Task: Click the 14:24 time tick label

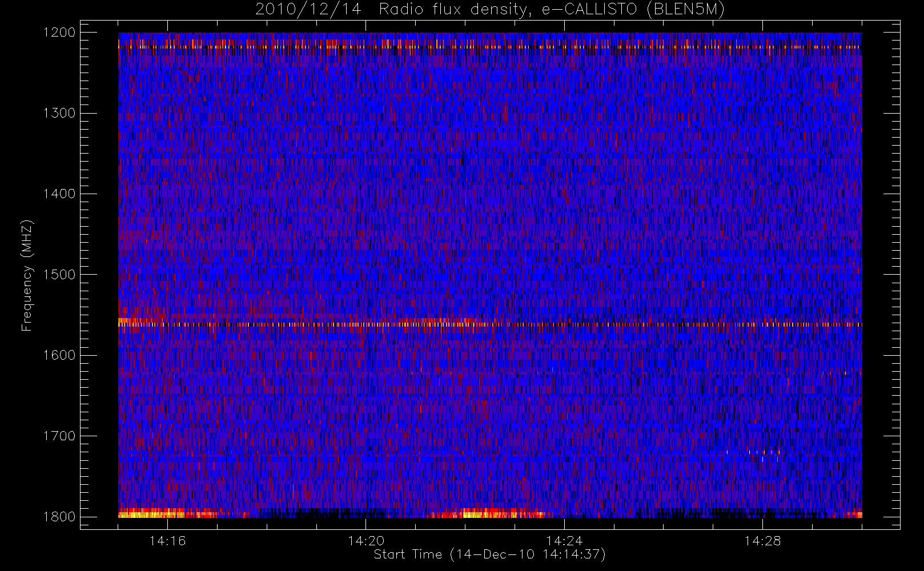Action: click(x=564, y=541)
